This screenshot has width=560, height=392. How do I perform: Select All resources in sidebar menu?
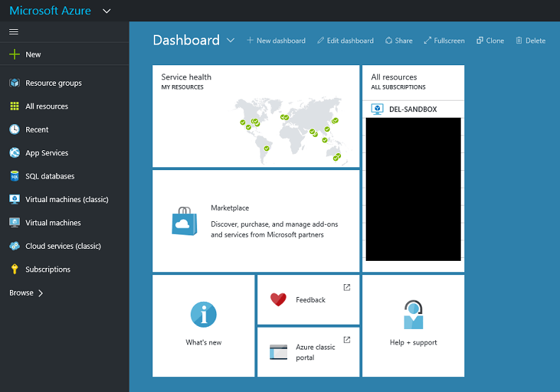tap(47, 106)
